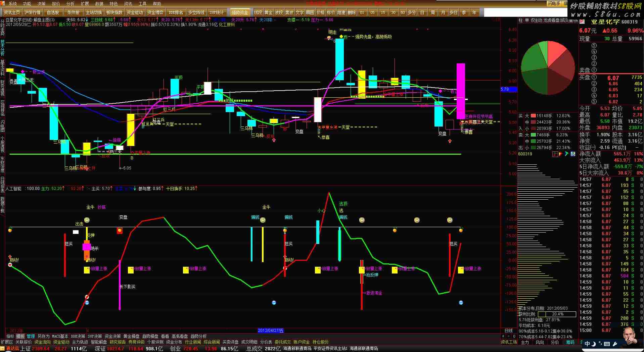Click the 自选股 toolbar button
The image size is (644, 352).
coord(53,12)
